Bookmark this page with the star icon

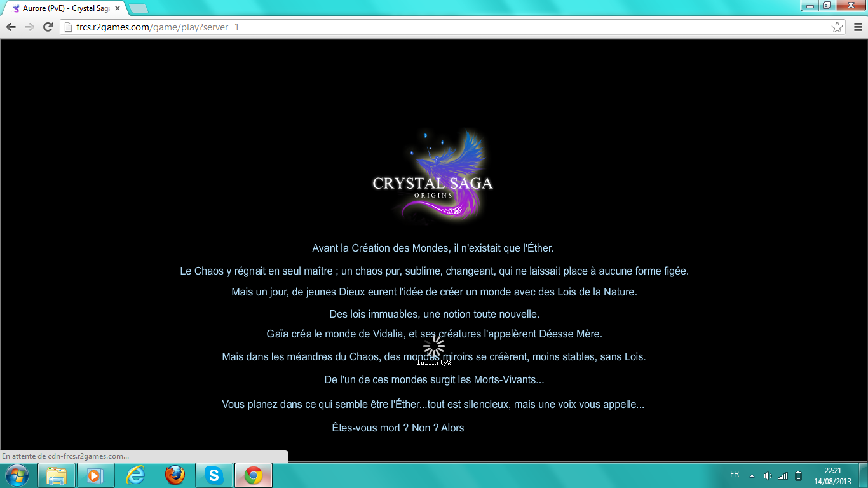point(837,27)
